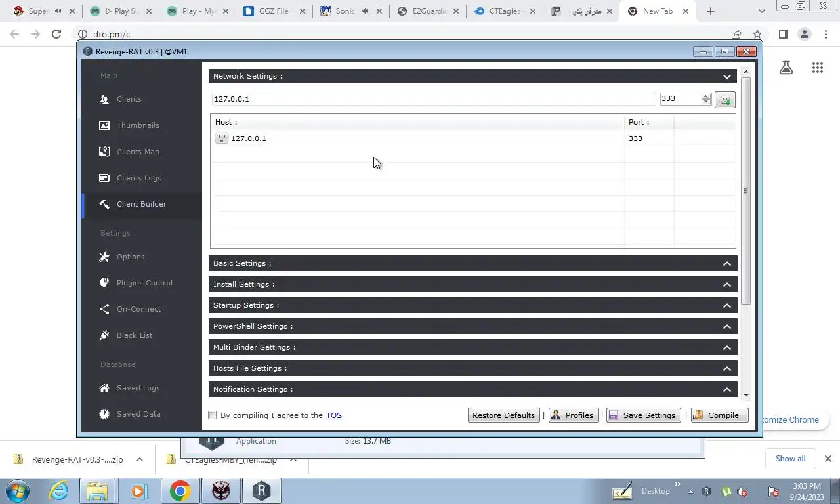
Task: Click the Chrome Labs flask icon
Action: coord(786,67)
